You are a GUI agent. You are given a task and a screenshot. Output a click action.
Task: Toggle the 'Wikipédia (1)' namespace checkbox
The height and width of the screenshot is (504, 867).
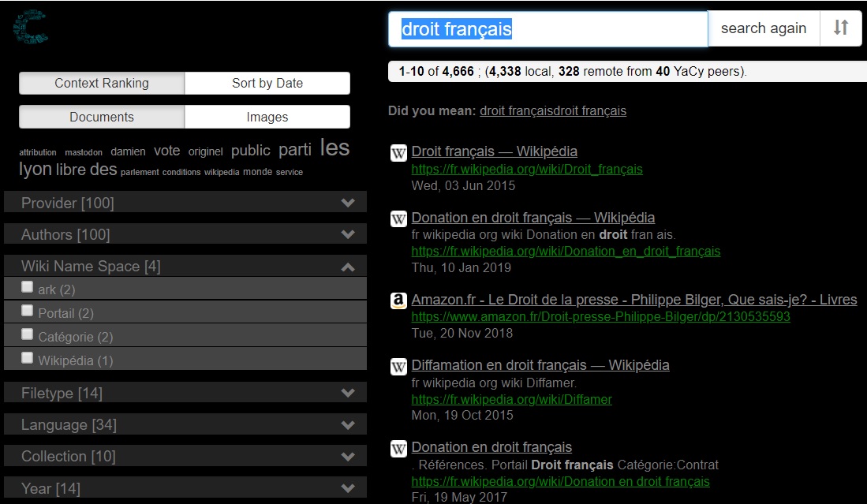click(x=27, y=358)
